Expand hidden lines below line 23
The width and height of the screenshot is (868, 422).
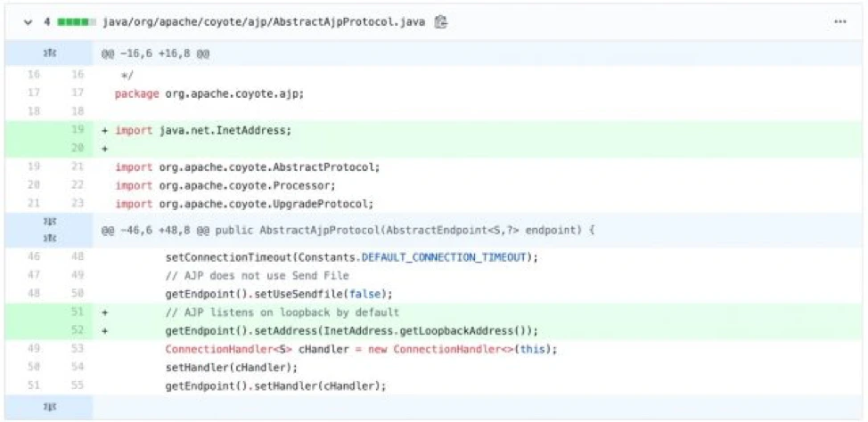tap(49, 224)
